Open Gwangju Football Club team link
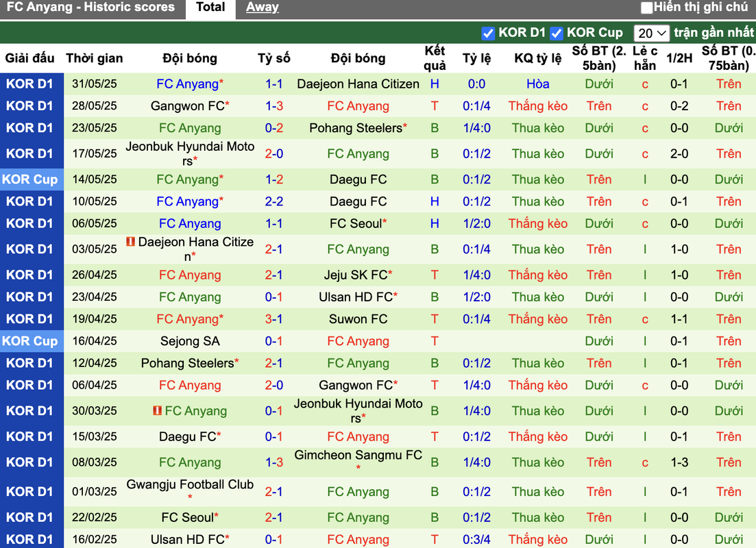The width and height of the screenshot is (756, 548). (190, 485)
